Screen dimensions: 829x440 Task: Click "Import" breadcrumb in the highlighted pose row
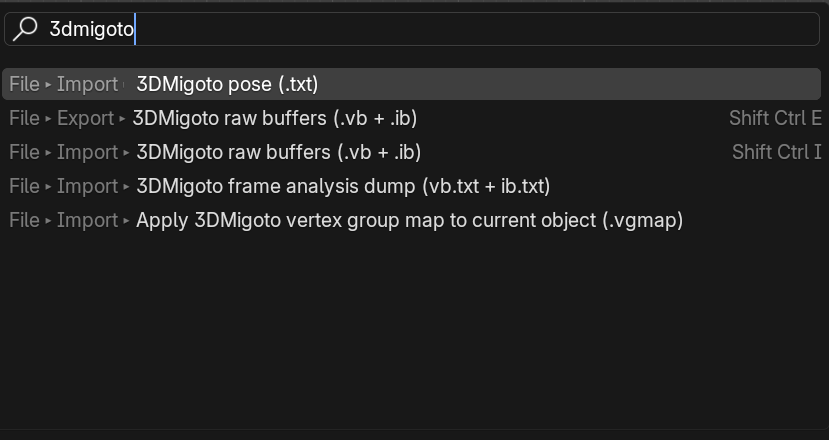point(87,84)
